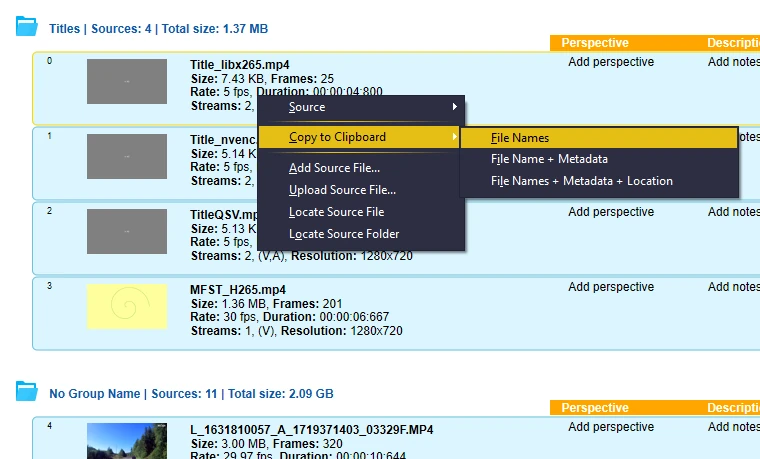Open the Source submenu
The image size is (760, 459).
(x=361, y=107)
